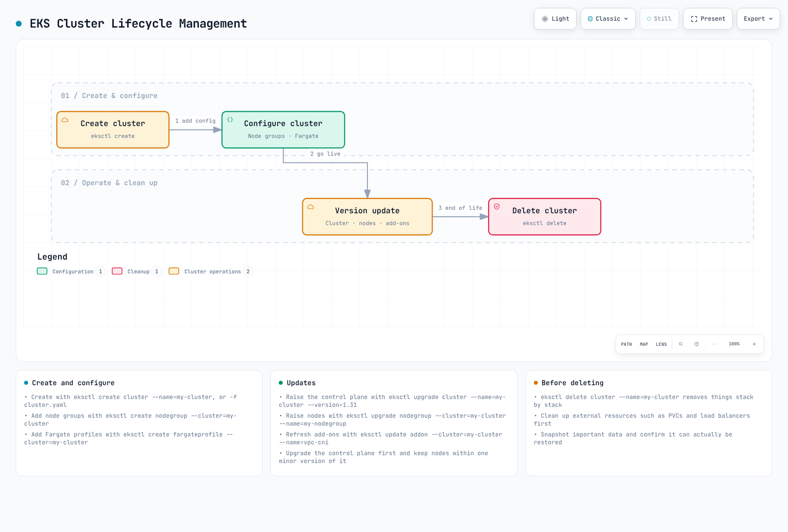Select the Delete cluster node

coord(545,217)
